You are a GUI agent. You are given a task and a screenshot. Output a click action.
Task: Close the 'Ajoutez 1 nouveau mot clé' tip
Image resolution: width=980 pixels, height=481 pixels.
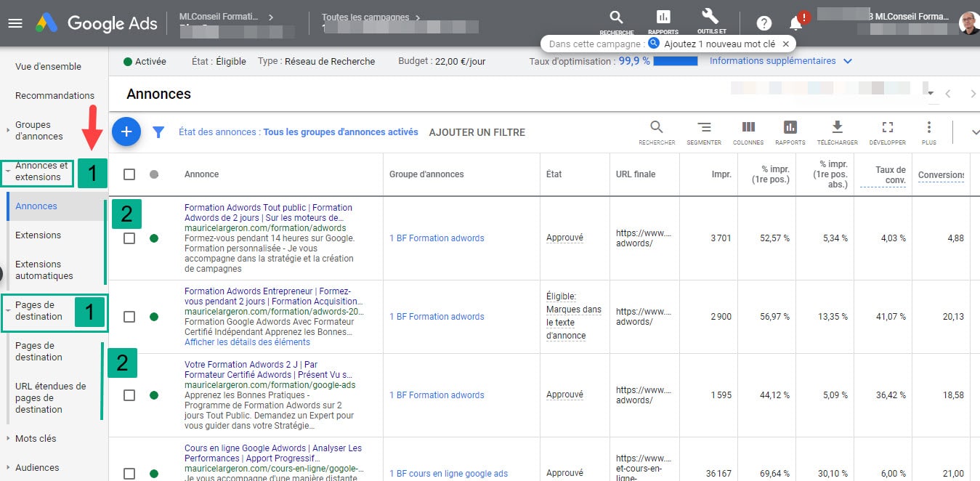(x=786, y=44)
